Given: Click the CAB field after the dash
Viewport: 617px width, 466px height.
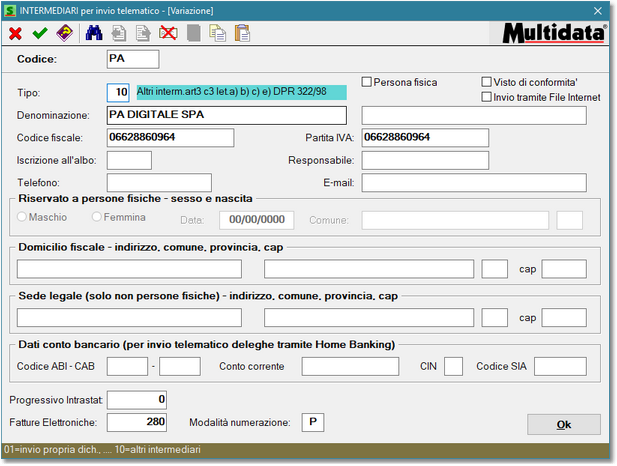Looking at the screenshot, I should pos(180,366).
